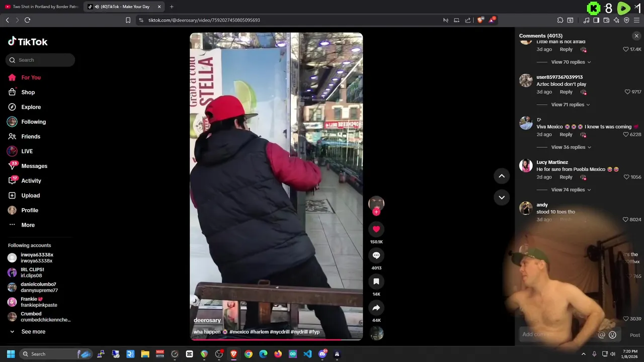The height and width of the screenshot is (362, 644).
Task: Like the video with the heart icon
Action: 376,229
